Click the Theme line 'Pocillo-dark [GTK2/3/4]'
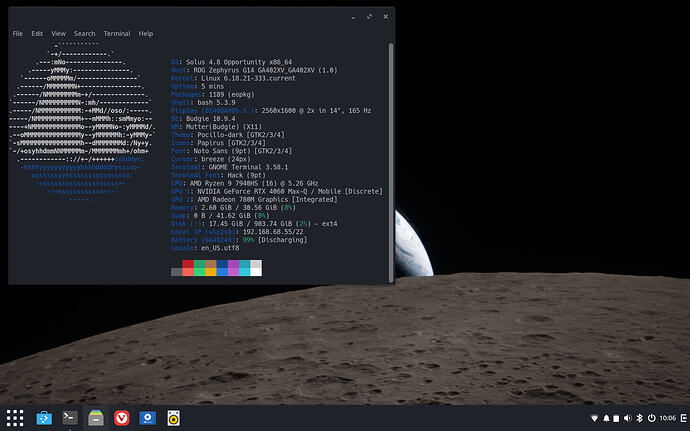Screen dimensions: 690x431 point(228,135)
